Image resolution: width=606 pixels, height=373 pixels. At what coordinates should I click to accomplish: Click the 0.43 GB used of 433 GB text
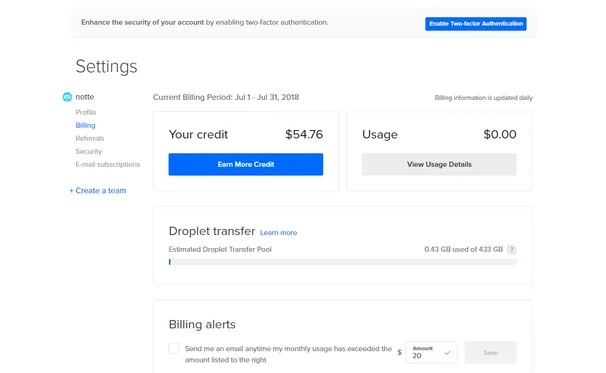pyautogui.click(x=463, y=250)
